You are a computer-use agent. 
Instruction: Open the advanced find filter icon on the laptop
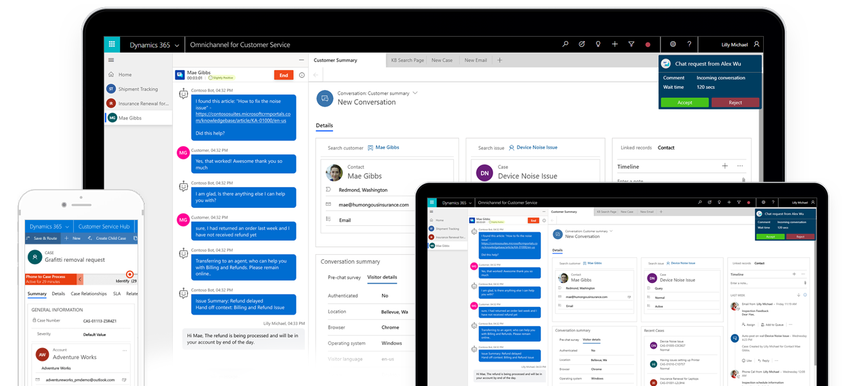coord(631,44)
